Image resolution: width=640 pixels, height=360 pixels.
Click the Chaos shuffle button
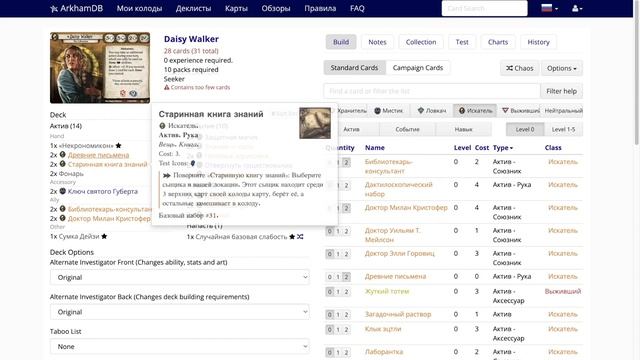[520, 68]
